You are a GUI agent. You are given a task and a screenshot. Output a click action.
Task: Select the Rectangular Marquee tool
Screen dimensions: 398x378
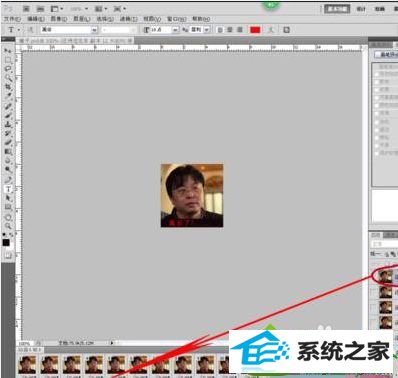8,60
